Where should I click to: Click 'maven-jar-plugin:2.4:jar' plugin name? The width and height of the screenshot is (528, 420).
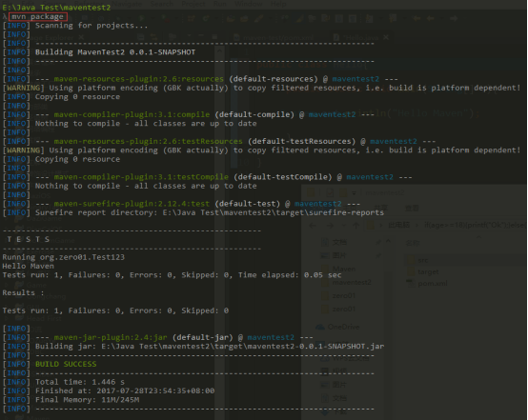pyautogui.click(x=111, y=337)
